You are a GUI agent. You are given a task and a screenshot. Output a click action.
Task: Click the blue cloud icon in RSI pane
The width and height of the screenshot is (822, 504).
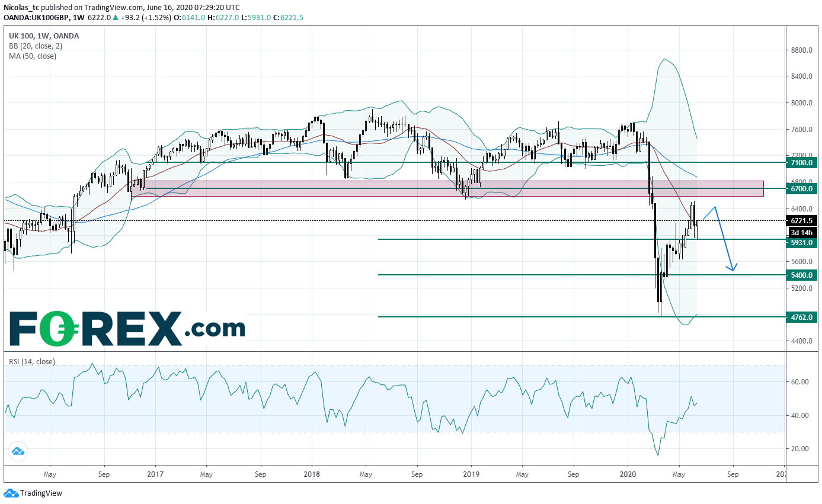point(18,451)
